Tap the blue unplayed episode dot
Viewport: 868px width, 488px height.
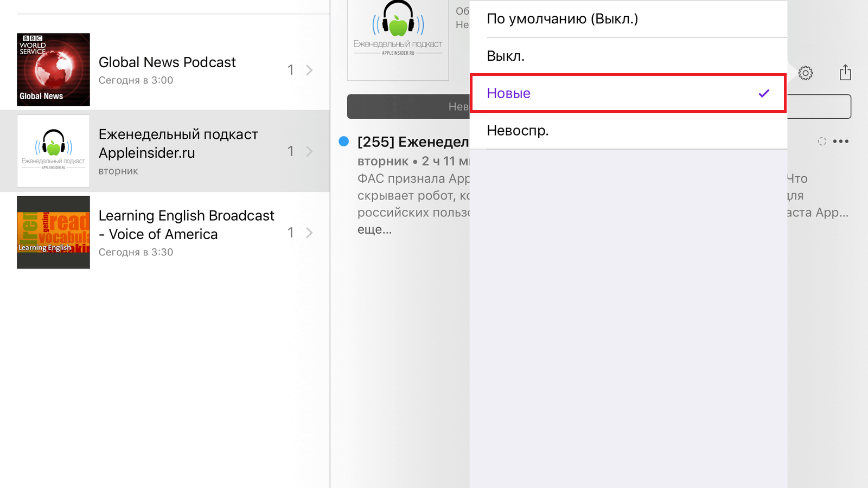point(343,142)
